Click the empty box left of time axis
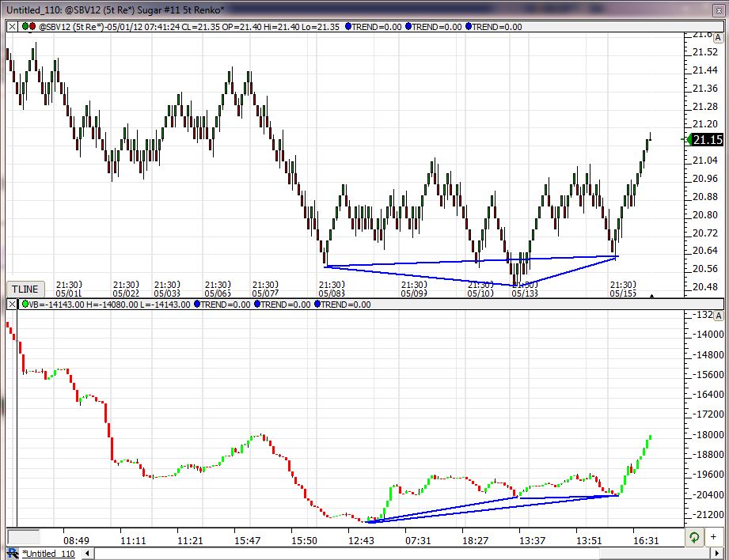Viewport: 729px width, 560px height. coord(23,537)
